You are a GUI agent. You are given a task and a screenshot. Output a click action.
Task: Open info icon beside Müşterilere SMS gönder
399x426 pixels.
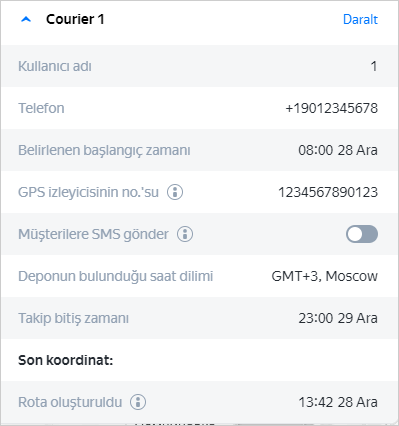coord(185,234)
